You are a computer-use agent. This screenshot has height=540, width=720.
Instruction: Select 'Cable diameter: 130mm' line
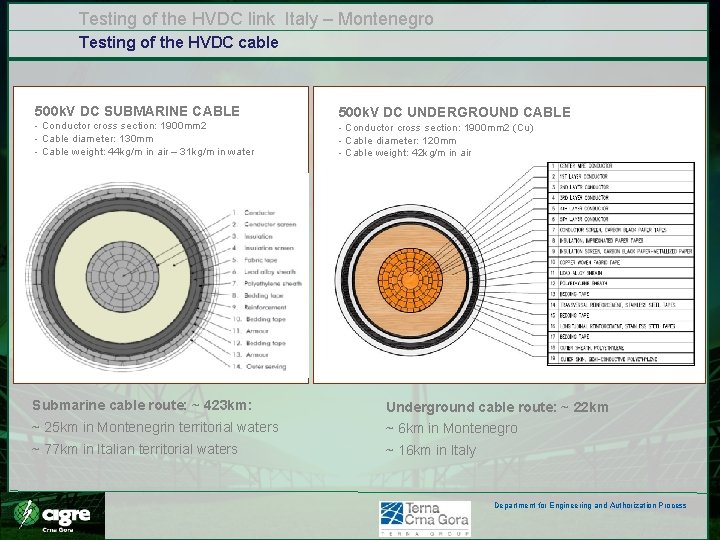pos(94,139)
